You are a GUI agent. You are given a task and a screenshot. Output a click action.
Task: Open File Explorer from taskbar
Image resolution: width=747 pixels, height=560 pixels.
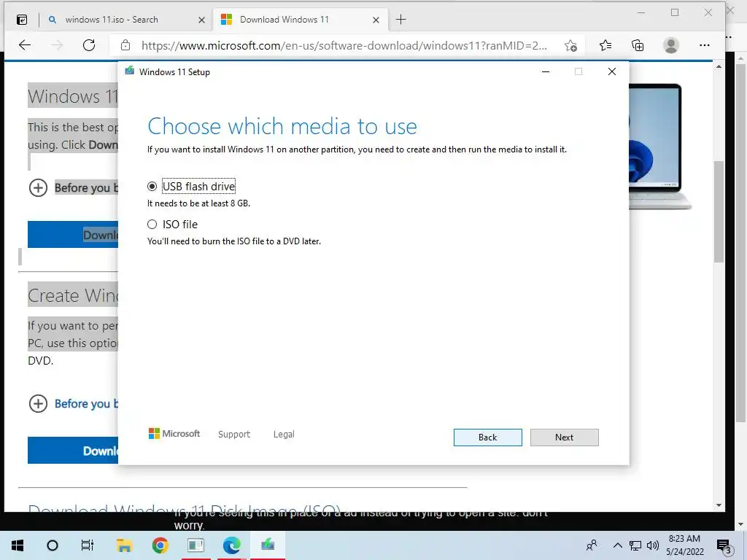124,545
